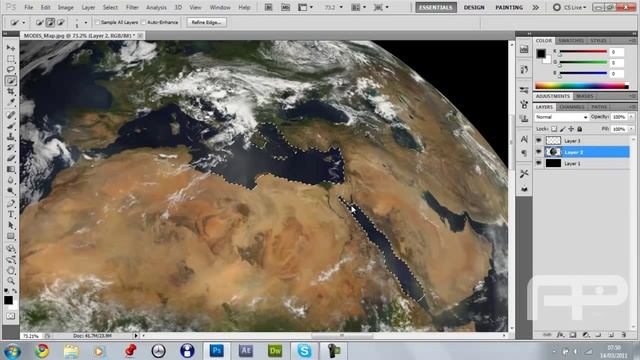Switch to the Painting workspace
The image size is (640, 360).
pyautogui.click(x=509, y=7)
